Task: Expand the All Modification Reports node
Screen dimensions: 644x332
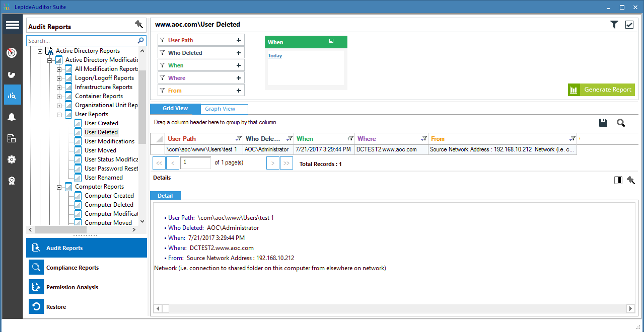Action: click(x=59, y=69)
